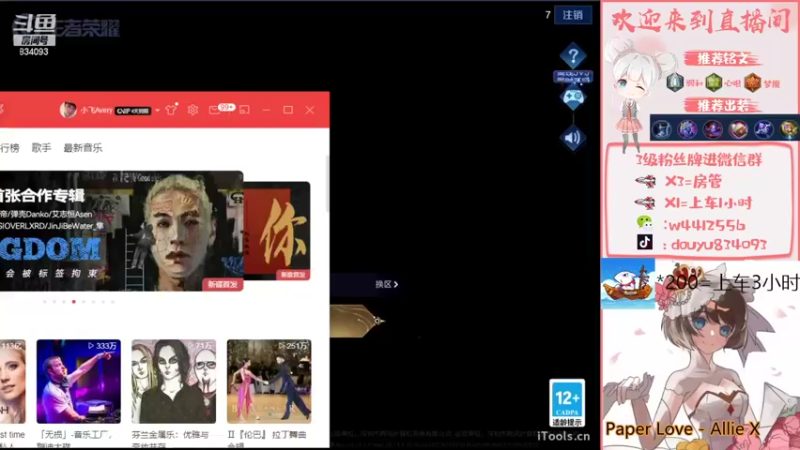Open the Latin dance playlist cover 251万
Image resolution: width=800 pixels, height=450 pixels.
click(269, 381)
